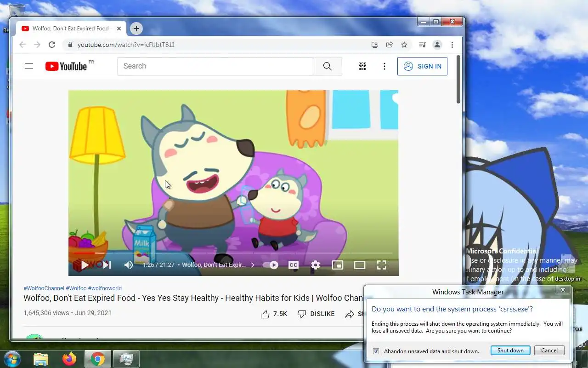Skip to next video in player
This screenshot has height=368, width=588.
coord(107,265)
